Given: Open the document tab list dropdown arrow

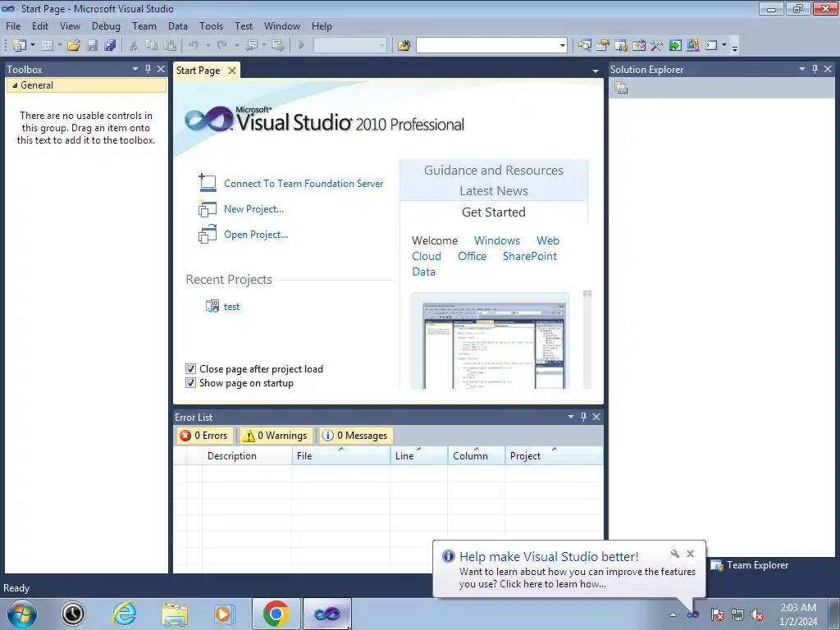Looking at the screenshot, I should [596, 71].
